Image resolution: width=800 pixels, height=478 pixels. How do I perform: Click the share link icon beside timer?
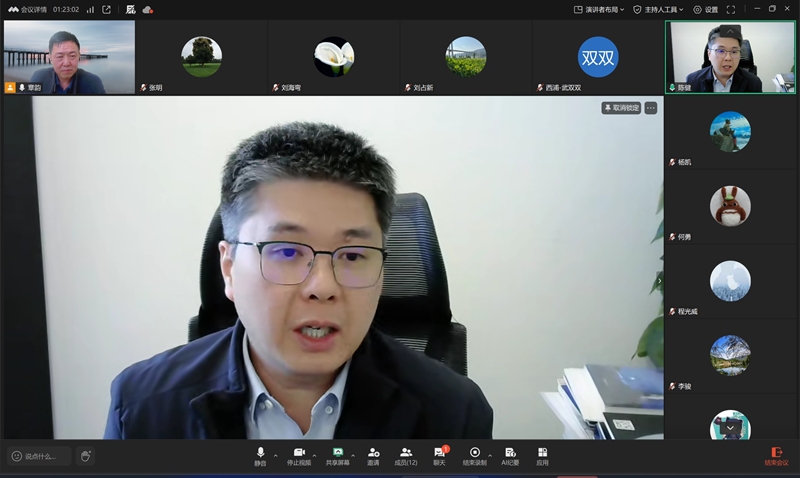pos(107,9)
